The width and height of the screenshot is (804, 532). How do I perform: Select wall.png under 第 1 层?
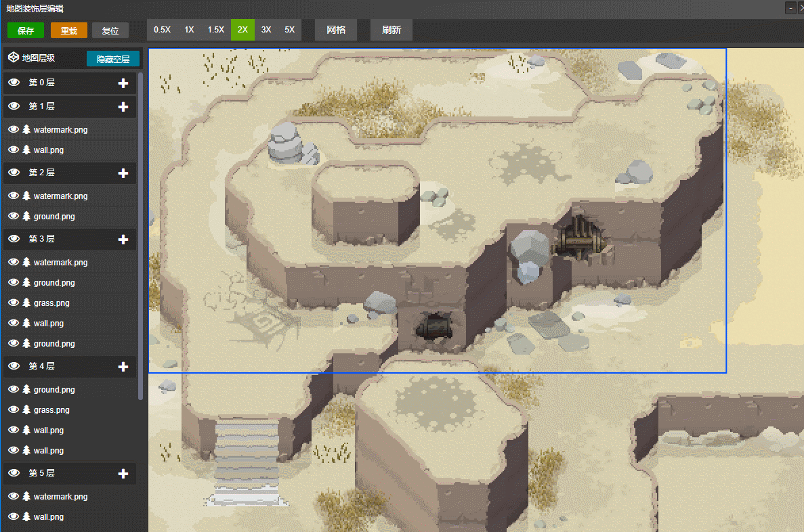70,150
